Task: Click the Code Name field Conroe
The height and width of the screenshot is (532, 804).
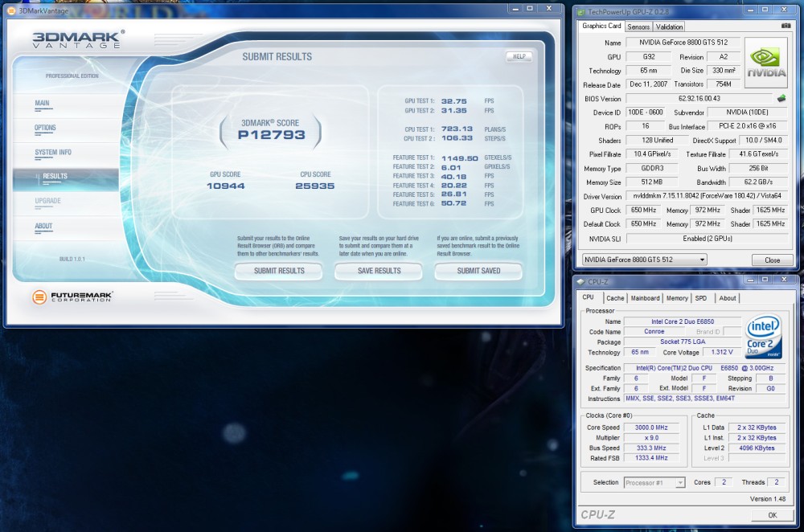Action: click(x=654, y=332)
